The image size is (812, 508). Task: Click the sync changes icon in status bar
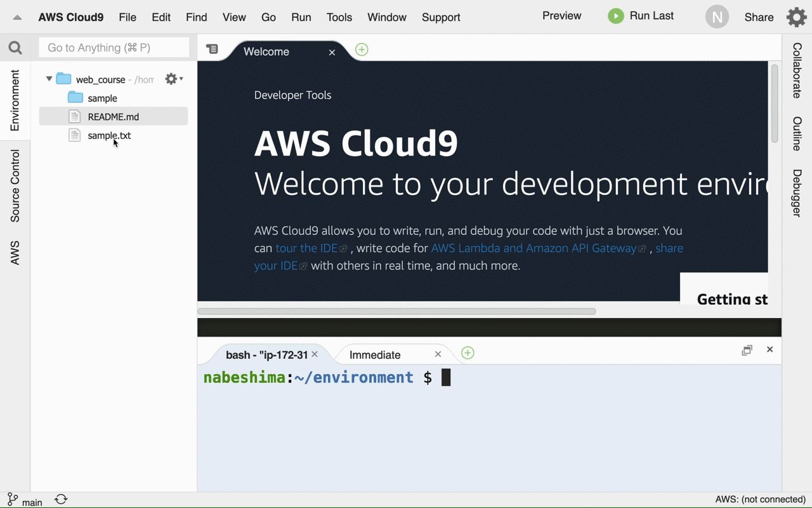tap(61, 500)
